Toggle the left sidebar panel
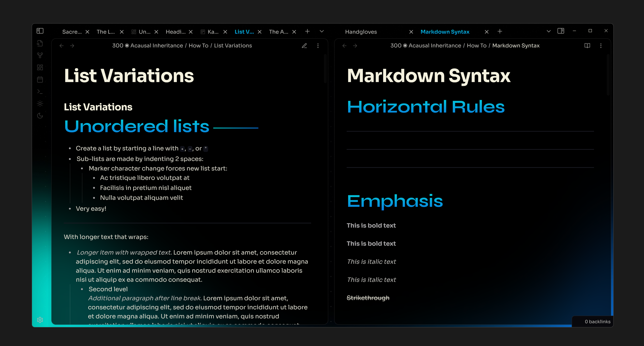The image size is (644, 346). coord(40,31)
